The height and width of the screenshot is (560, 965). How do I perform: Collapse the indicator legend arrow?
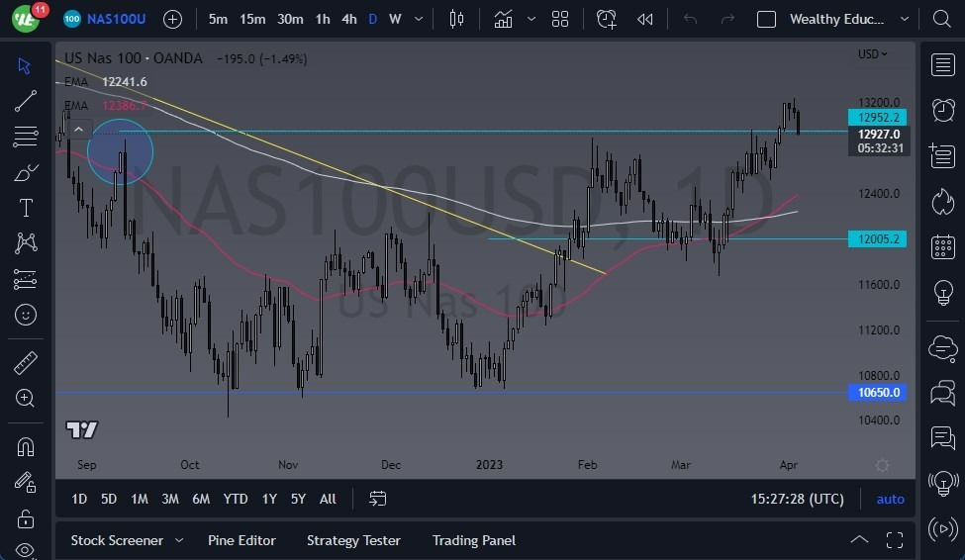click(x=79, y=130)
